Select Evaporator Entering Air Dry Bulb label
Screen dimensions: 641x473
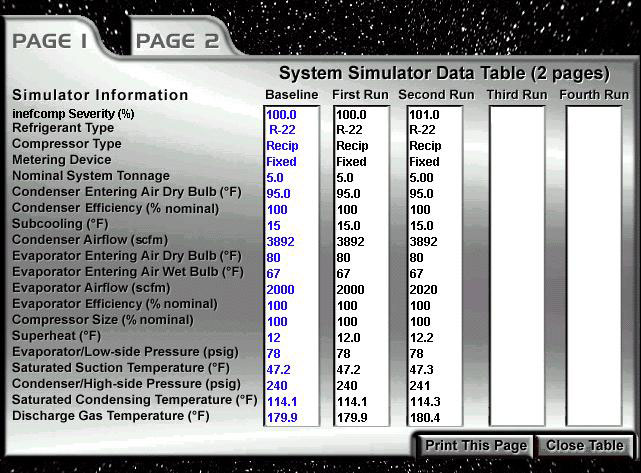pos(127,256)
